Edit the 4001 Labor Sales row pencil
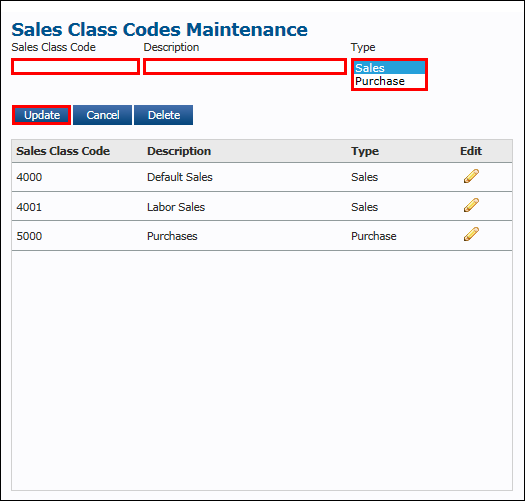The width and height of the screenshot is (525, 501). 471,205
